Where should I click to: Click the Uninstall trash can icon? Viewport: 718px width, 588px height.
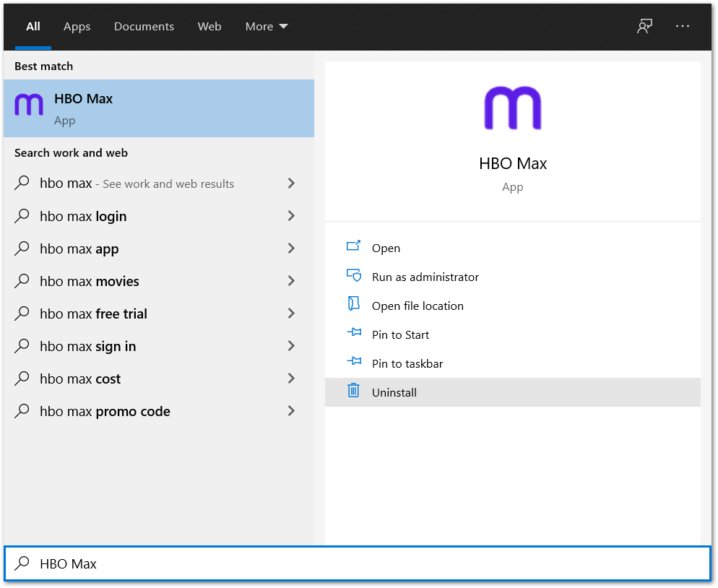click(x=353, y=390)
